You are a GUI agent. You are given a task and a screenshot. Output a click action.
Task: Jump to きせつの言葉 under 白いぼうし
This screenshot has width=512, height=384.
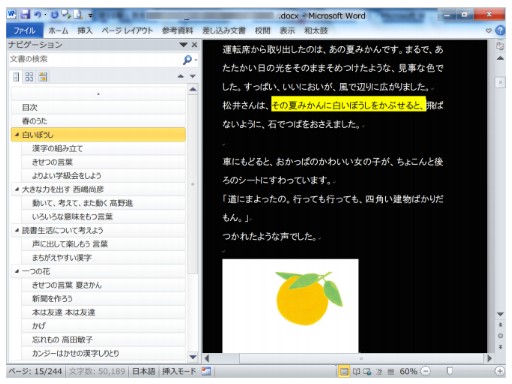(x=103, y=162)
